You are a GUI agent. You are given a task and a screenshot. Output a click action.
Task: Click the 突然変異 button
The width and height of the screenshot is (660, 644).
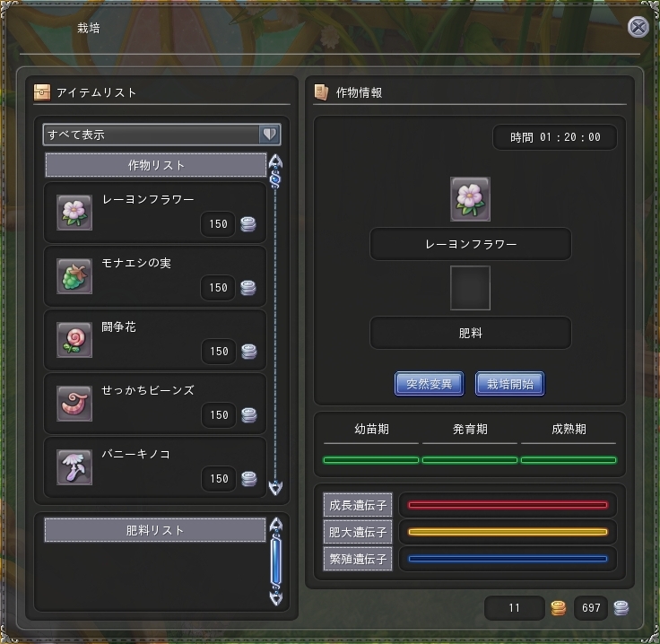430,384
